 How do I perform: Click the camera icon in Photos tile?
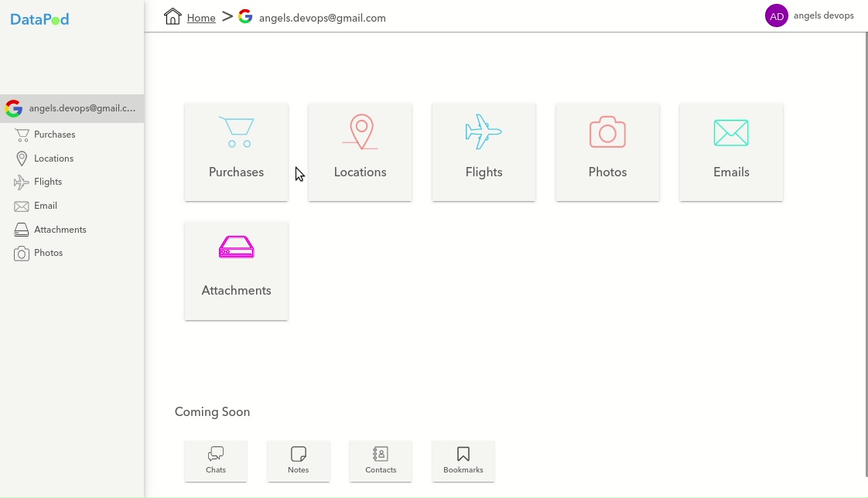click(x=607, y=132)
